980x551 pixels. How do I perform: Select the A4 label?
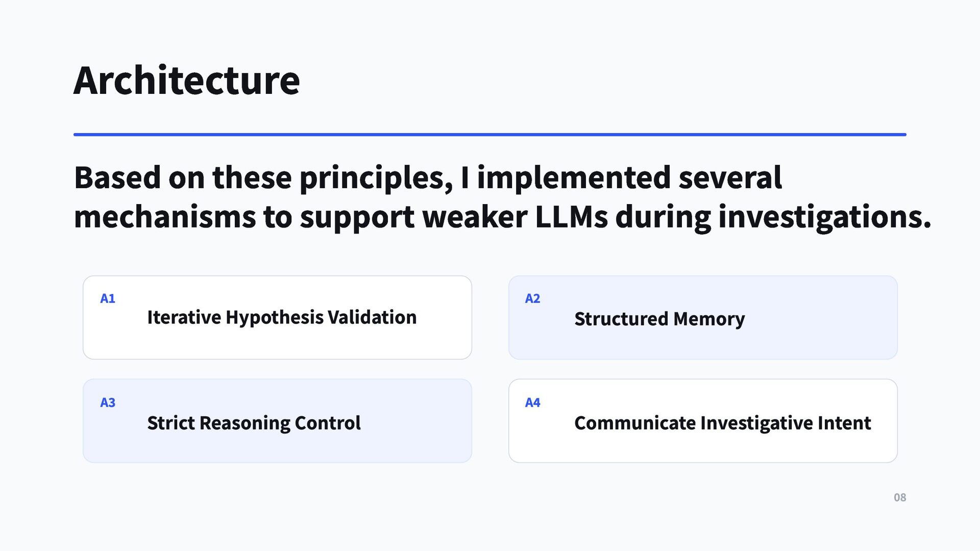(532, 403)
